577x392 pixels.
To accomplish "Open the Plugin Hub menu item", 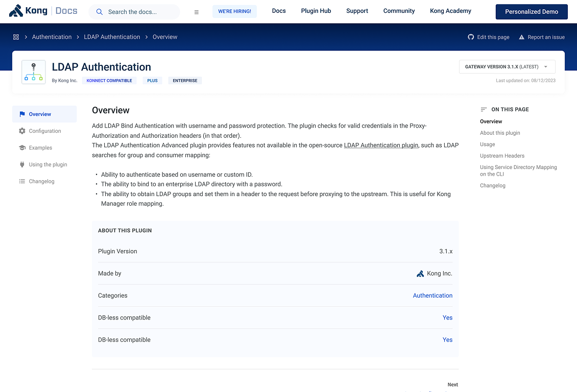I will (316, 11).
